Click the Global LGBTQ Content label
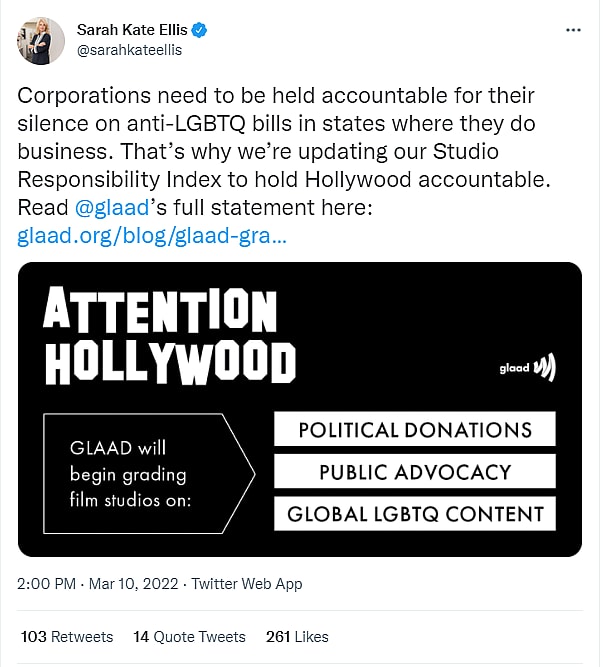603x667 pixels. (415, 514)
